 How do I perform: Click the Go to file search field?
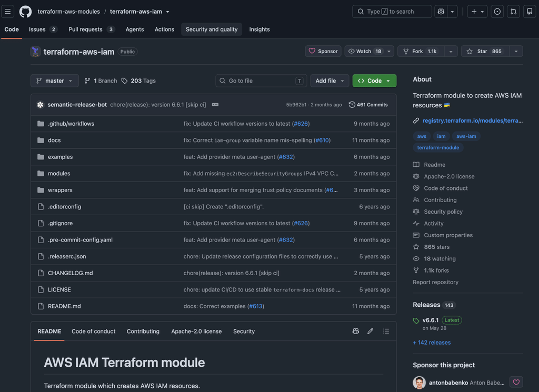coord(262,81)
